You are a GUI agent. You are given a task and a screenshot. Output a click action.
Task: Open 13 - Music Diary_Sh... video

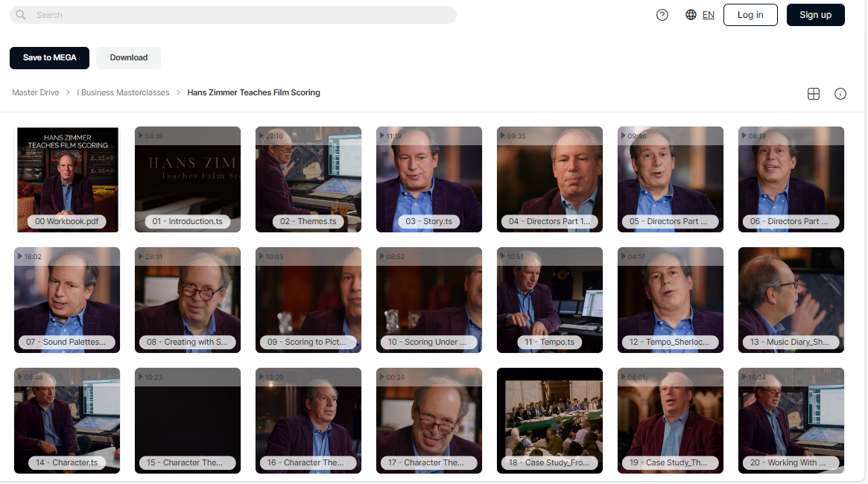coord(791,300)
